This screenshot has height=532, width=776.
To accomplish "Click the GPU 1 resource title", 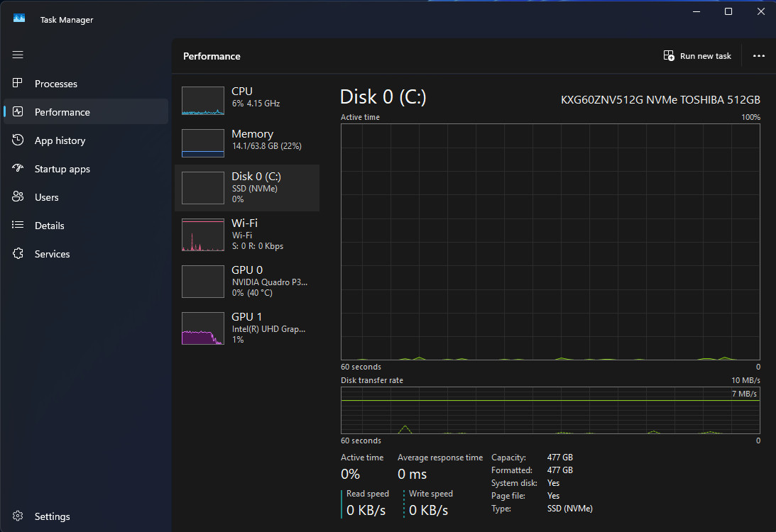I will 246,316.
